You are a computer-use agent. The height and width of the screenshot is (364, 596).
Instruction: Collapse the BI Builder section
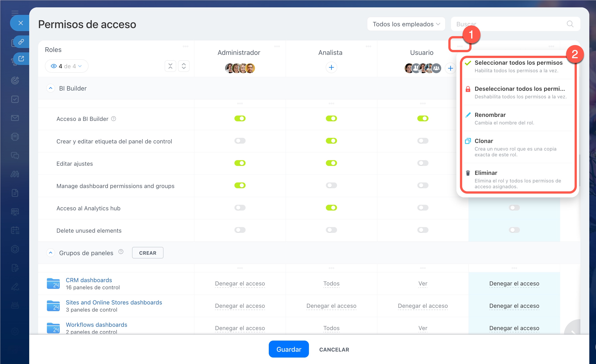coord(51,88)
